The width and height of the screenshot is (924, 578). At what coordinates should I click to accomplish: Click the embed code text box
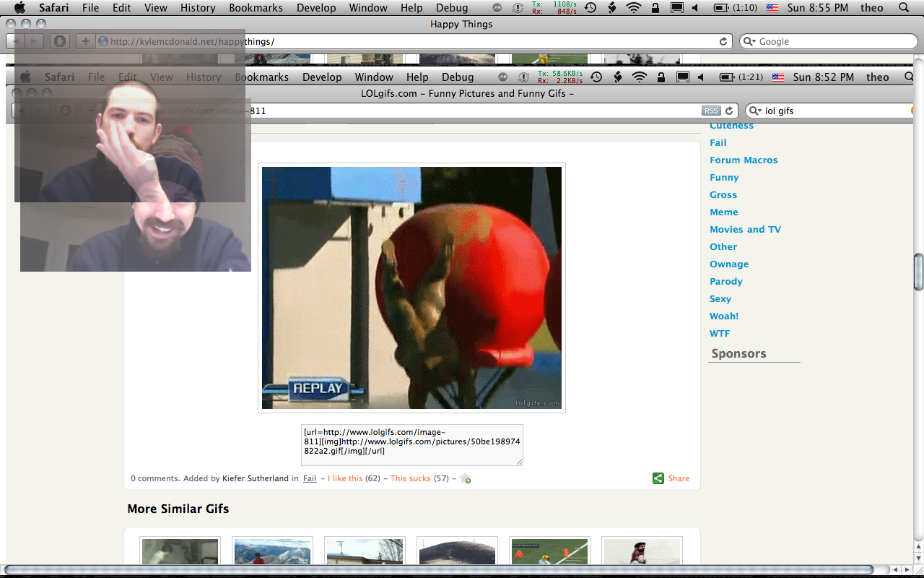point(411,444)
